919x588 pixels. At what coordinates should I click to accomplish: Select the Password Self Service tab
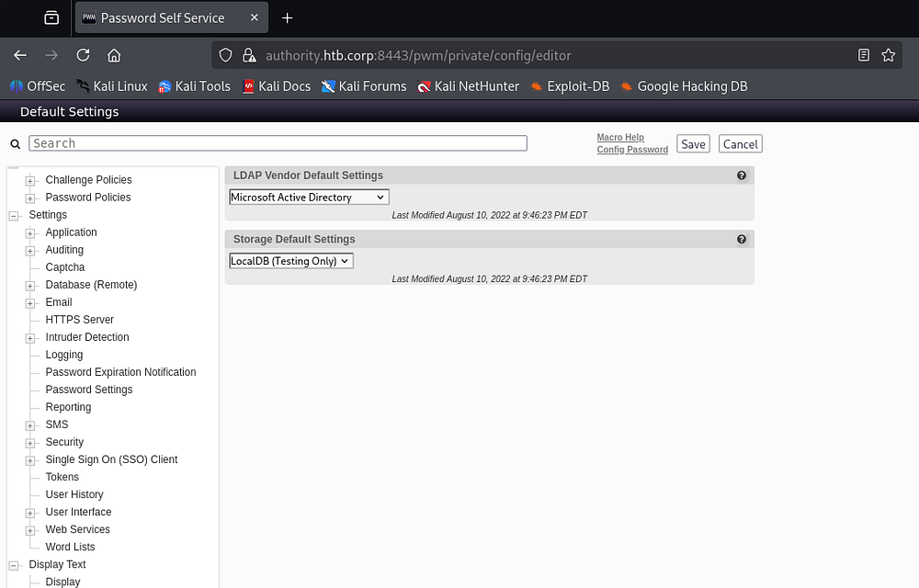(x=162, y=17)
